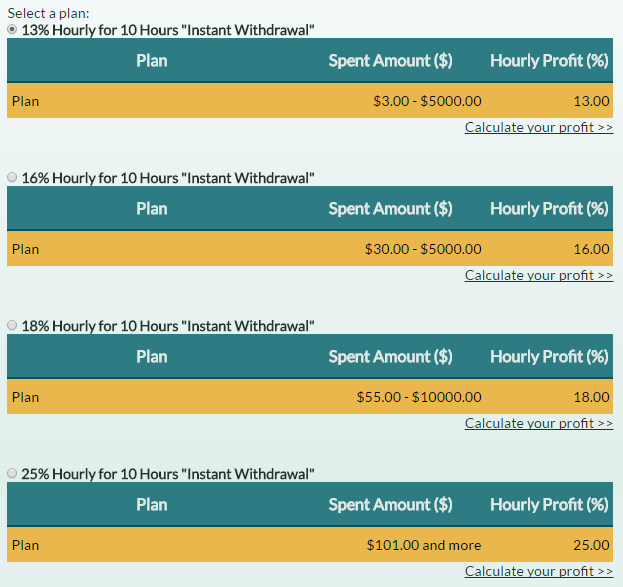
Task: Open Calculate your profit under 18% plan
Action: pos(538,424)
